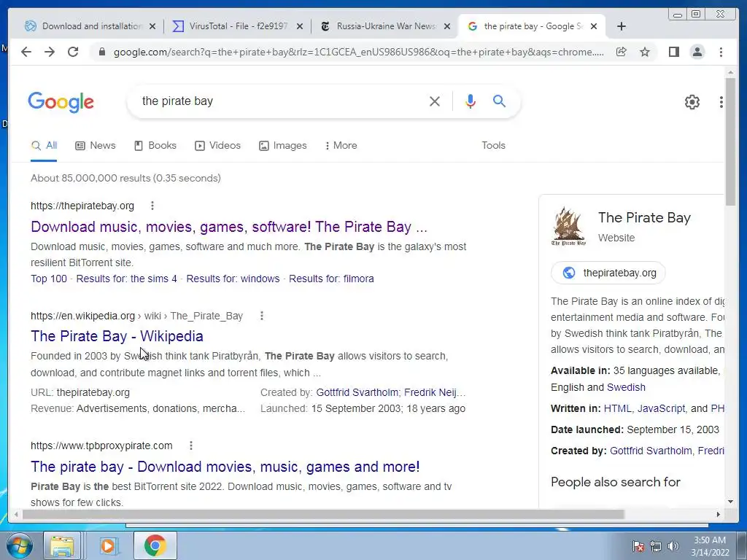Open the Top 100 sitelink

(x=49, y=279)
